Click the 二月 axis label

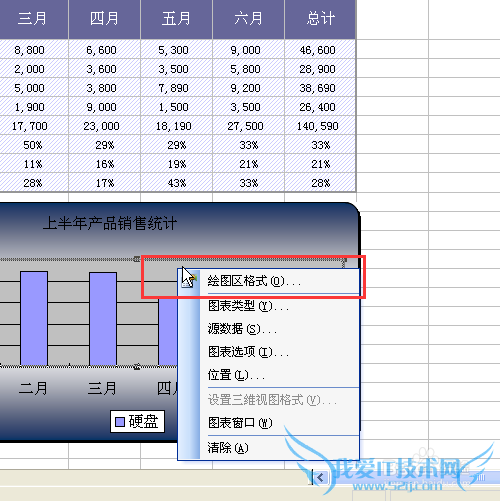tap(33, 388)
